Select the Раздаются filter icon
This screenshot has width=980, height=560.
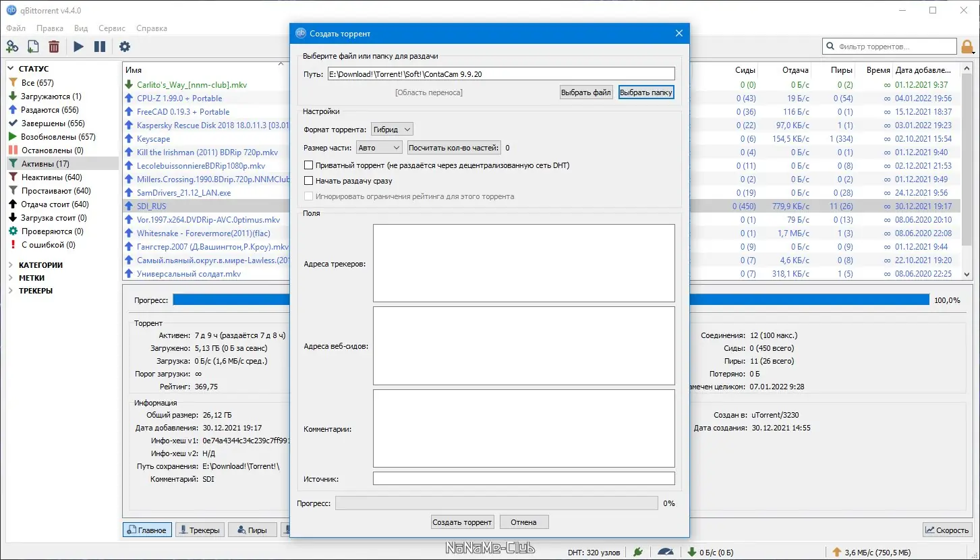[13, 110]
